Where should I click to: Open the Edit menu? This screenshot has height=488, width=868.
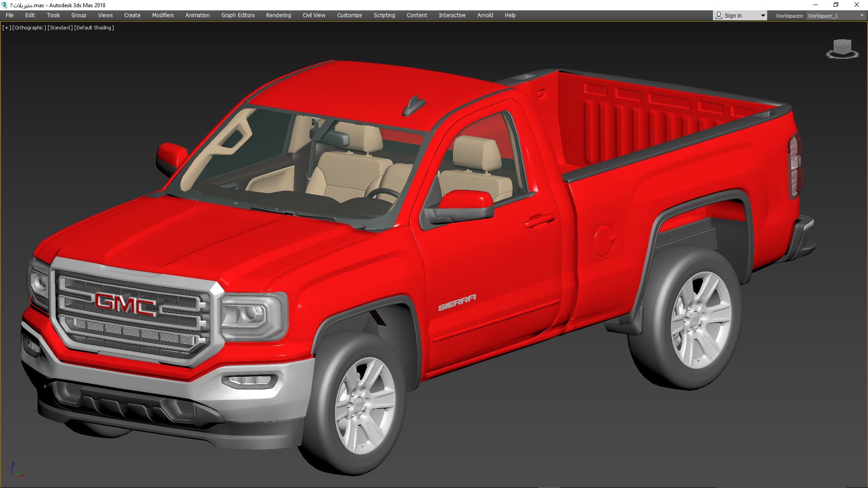[30, 15]
